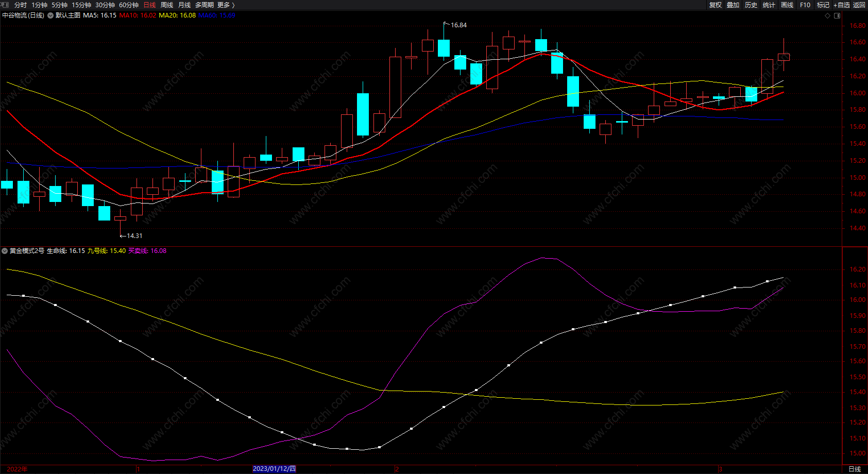
Task: Open the 统计 statistics button
Action: coord(769,5)
